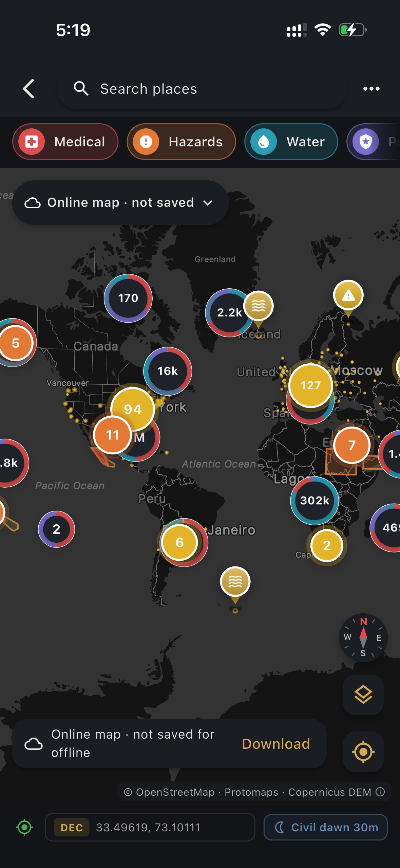
Task: Open the 16k cluster in eastern Canada
Action: coord(168,371)
